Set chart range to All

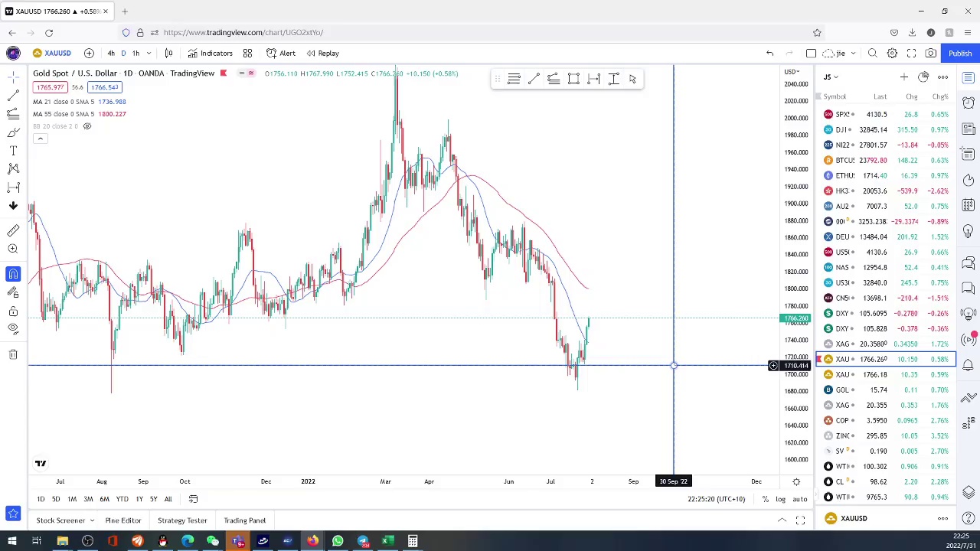point(168,499)
